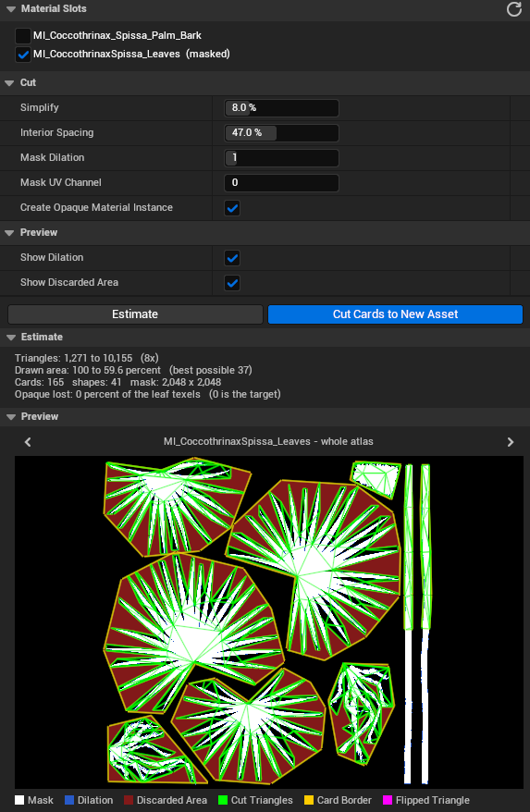Enable the MI_Coccothrinax_Spissa_Palm_Bark material slot checkbox

click(x=23, y=36)
